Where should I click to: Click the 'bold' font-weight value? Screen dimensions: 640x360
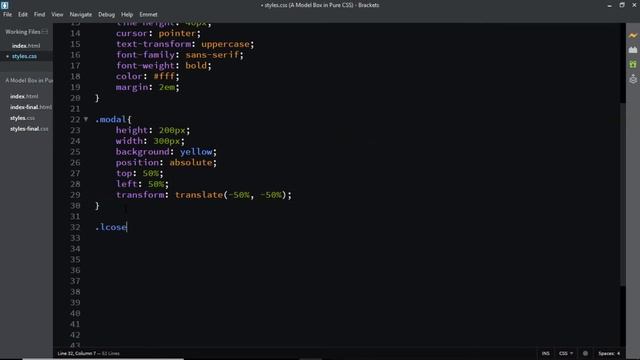click(196, 65)
